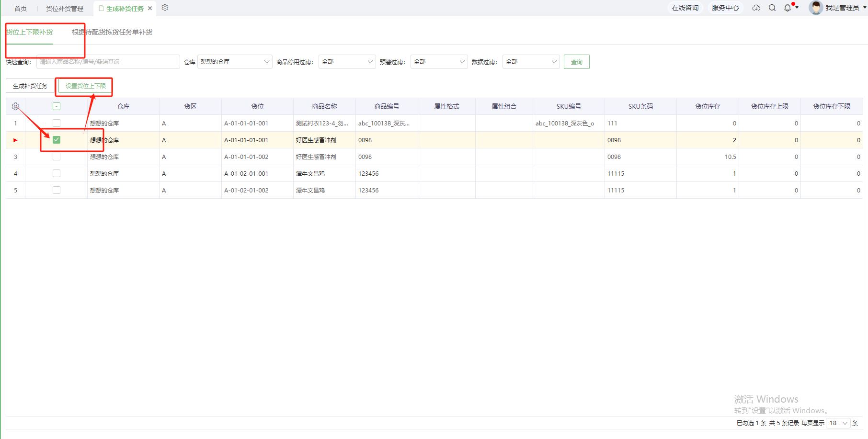The height and width of the screenshot is (439, 868).
Task: Uncheck the selected 好医生感冒冲剂 row checkbox
Action: [x=57, y=140]
